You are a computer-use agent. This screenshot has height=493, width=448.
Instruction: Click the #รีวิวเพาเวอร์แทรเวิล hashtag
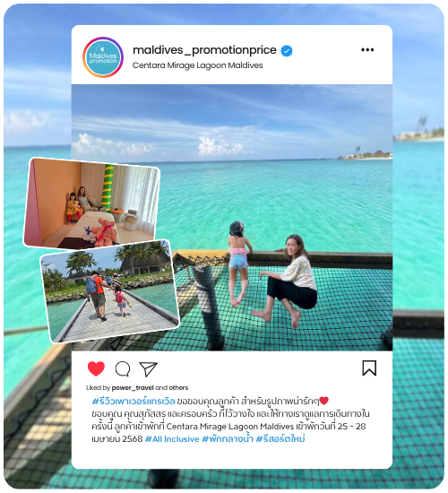[x=134, y=402]
